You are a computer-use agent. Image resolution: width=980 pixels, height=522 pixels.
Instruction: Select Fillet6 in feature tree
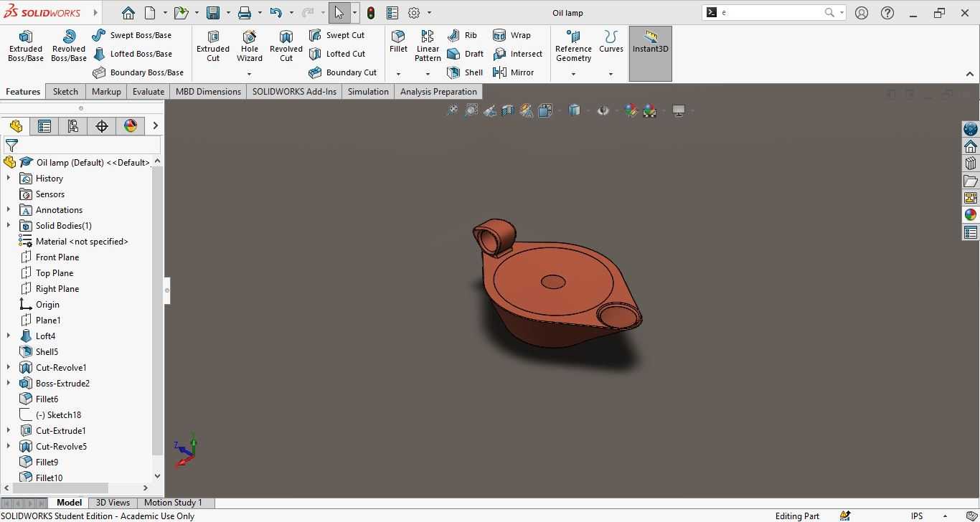[47, 399]
